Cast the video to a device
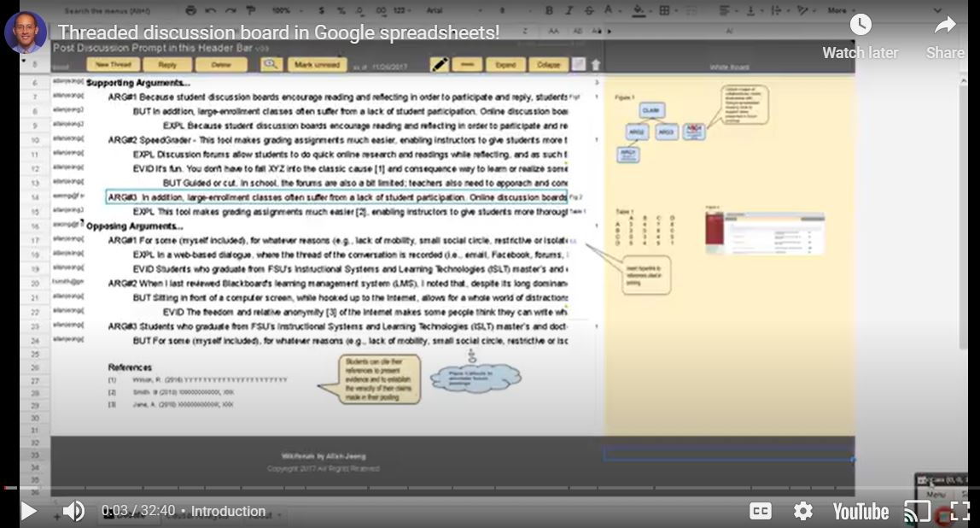 click(917, 511)
